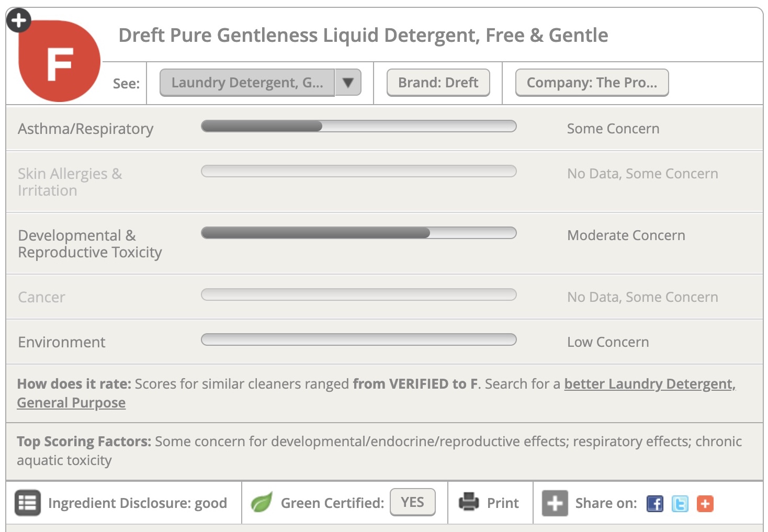Click the gray plus share icon
The image size is (768, 532).
(x=555, y=503)
